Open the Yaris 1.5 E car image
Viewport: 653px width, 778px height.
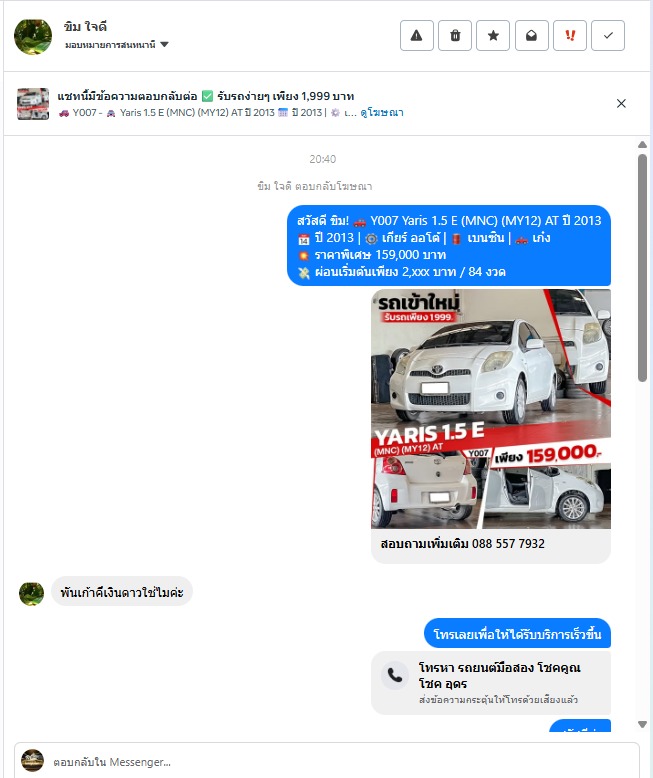(491, 409)
